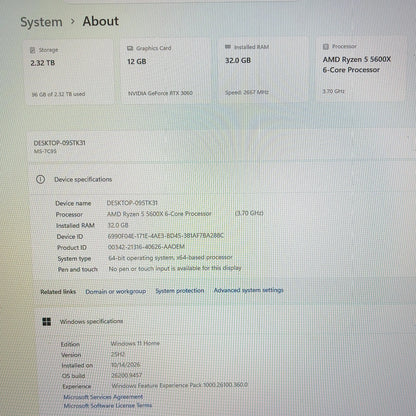Go back to System breadcrumb

(x=41, y=22)
